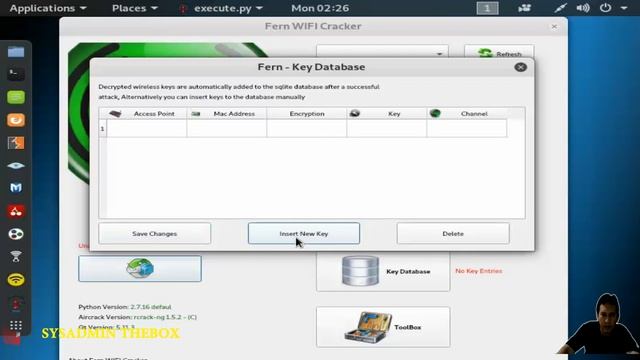This screenshot has width=640, height=360.
Task: Open the green notes icon in dock
Action: pos(16,97)
